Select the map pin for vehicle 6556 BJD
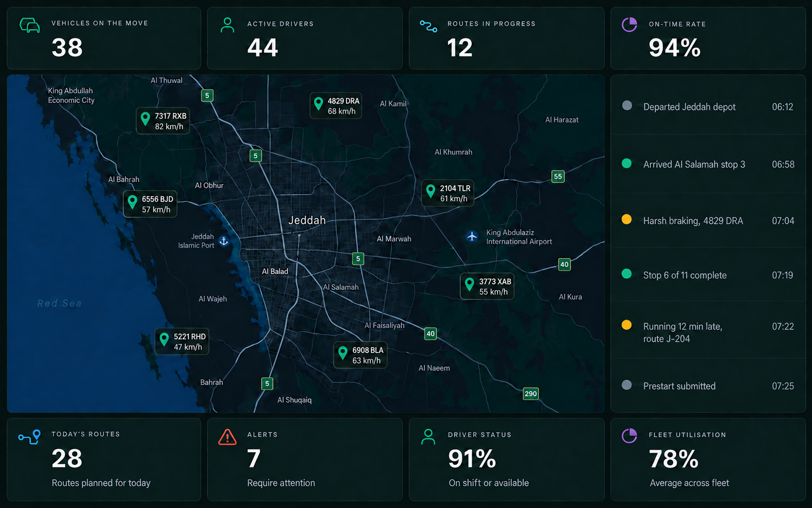Image resolution: width=812 pixels, height=508 pixels. coord(133,202)
